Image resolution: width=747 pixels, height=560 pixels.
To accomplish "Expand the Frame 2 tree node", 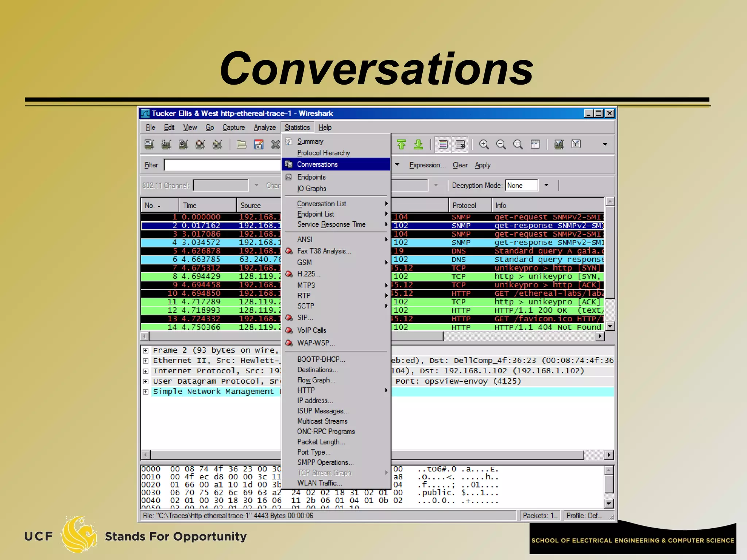I will pos(146,351).
